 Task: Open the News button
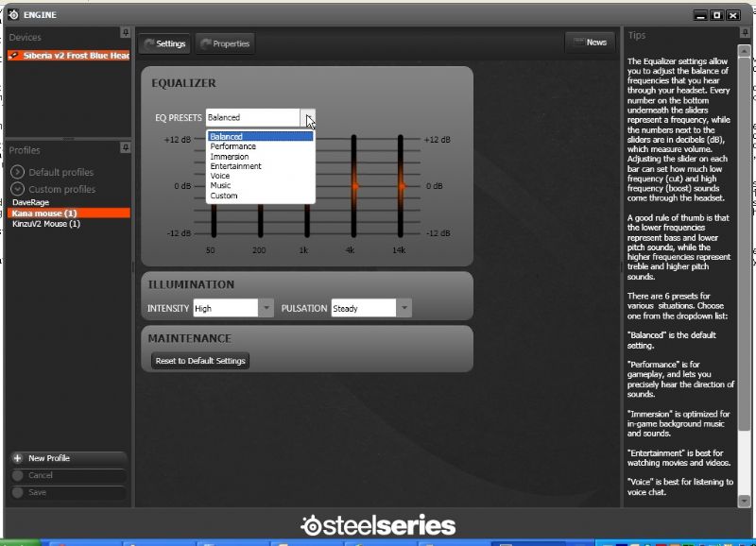point(590,43)
